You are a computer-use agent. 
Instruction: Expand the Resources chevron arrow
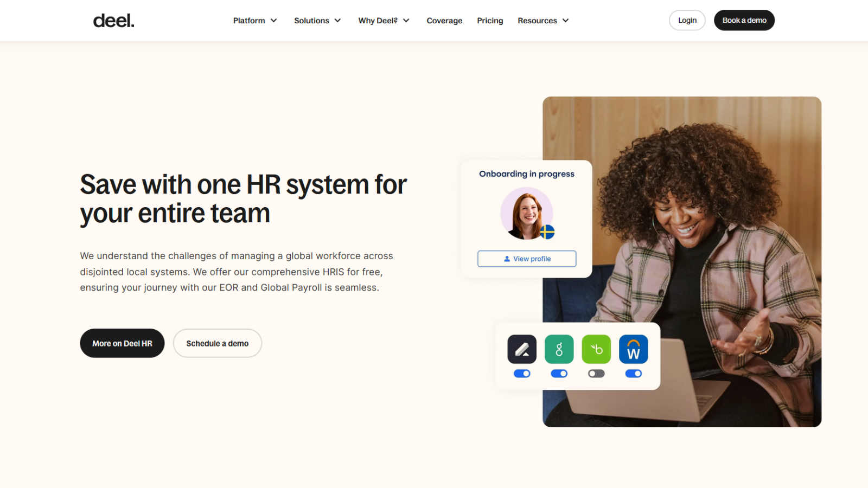click(x=565, y=21)
